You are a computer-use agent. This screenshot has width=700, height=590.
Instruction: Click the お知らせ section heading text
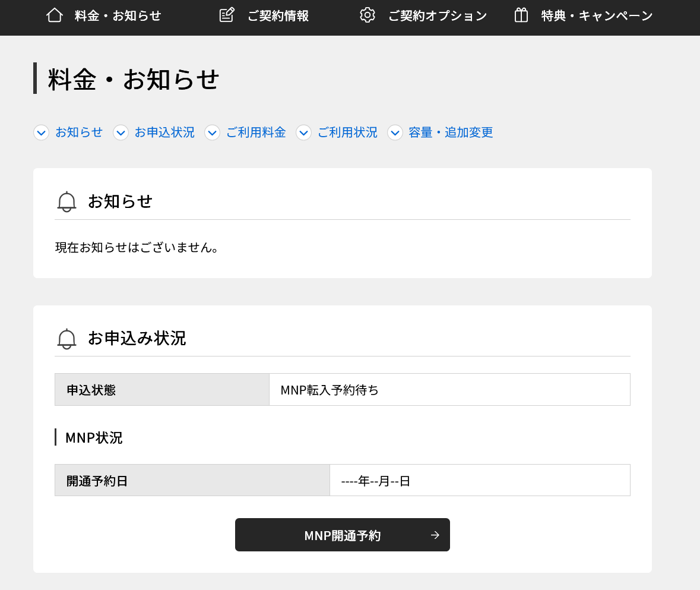coord(120,201)
